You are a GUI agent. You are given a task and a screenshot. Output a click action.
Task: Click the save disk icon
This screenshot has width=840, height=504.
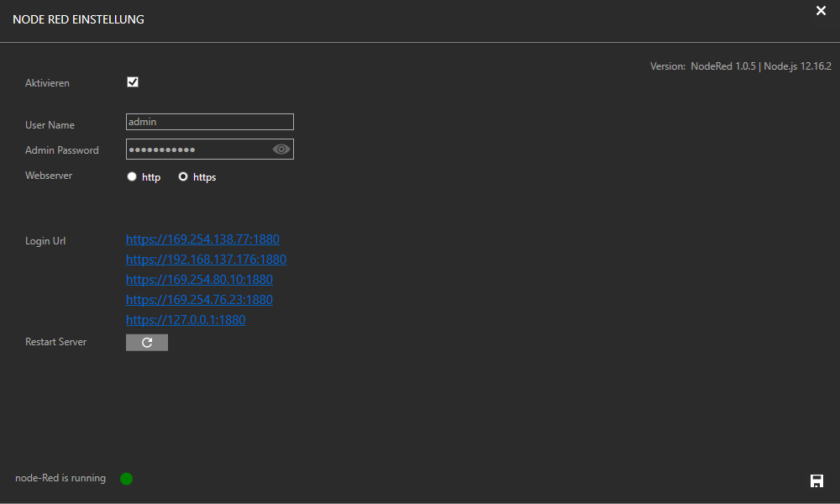tap(816, 480)
